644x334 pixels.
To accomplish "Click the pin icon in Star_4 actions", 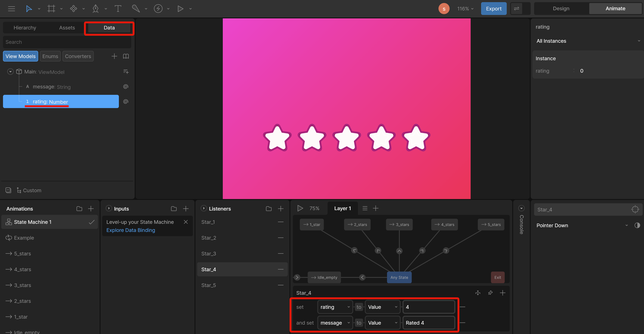I will tap(490, 293).
